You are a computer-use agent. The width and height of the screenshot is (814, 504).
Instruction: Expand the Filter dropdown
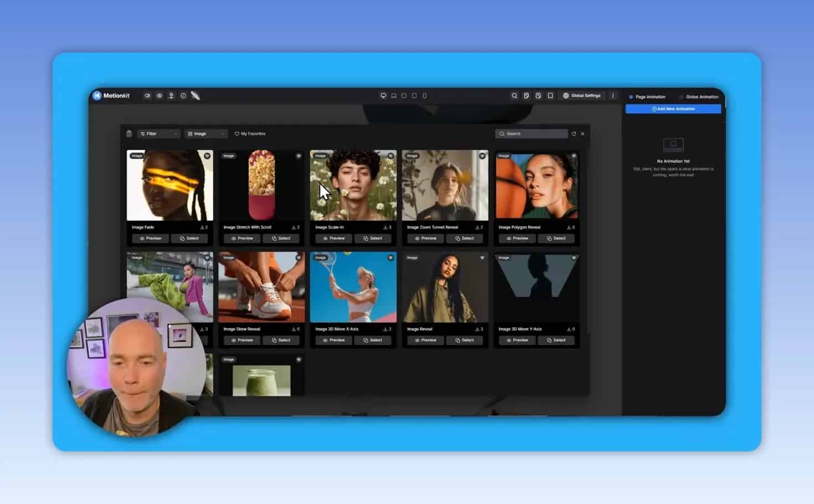159,134
